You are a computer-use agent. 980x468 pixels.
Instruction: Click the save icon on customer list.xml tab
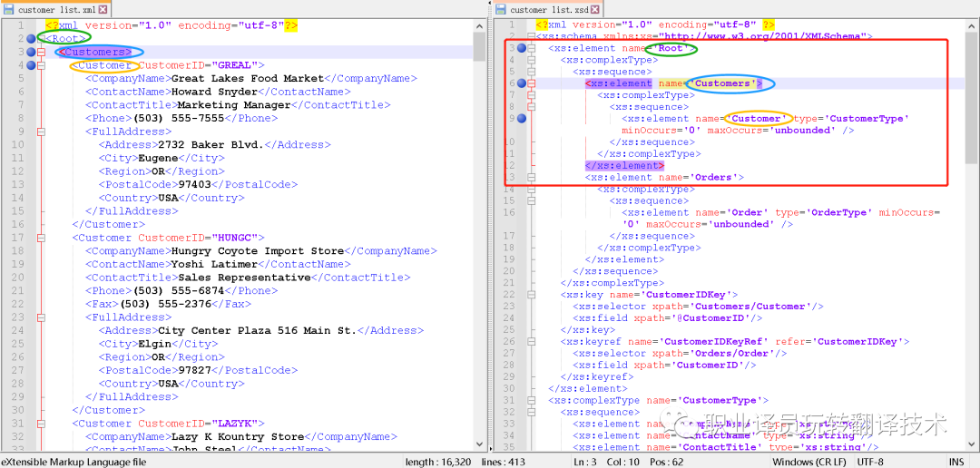coord(8,10)
